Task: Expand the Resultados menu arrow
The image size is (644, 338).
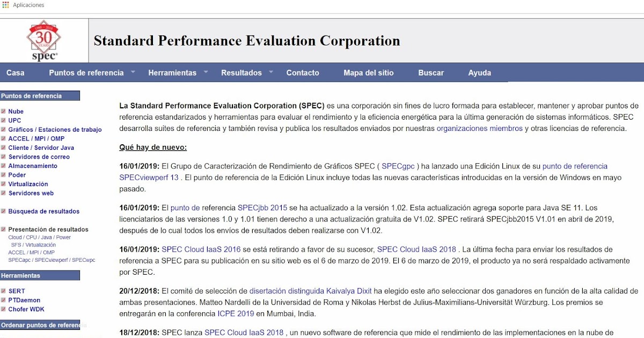Action: (x=271, y=71)
